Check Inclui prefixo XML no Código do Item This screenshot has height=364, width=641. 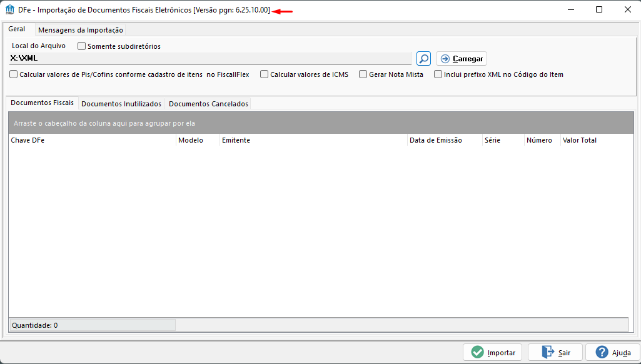[x=438, y=74]
